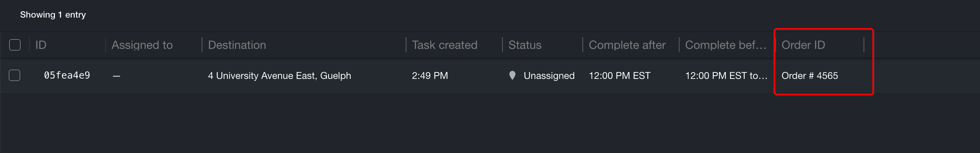Image resolution: width=980 pixels, height=153 pixels.
Task: Sort by the Order ID column
Action: [x=803, y=45]
